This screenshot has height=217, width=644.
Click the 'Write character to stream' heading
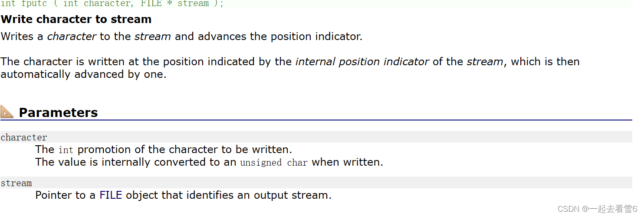click(x=76, y=20)
